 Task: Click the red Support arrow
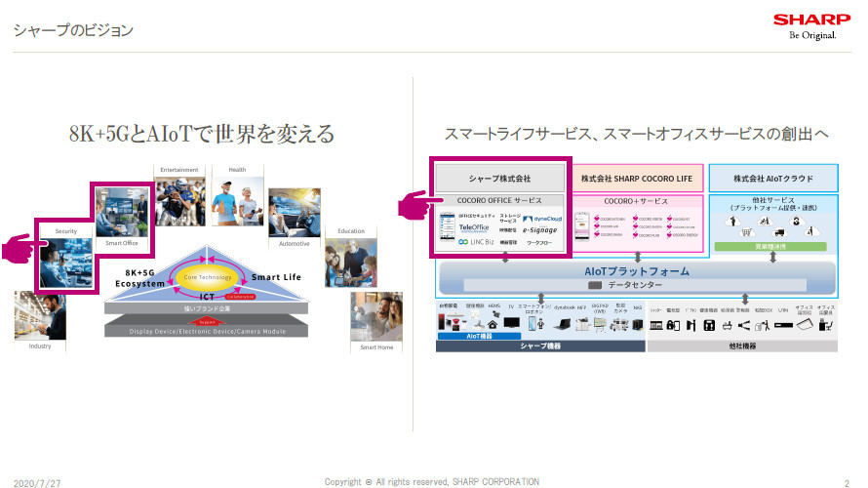click(207, 321)
